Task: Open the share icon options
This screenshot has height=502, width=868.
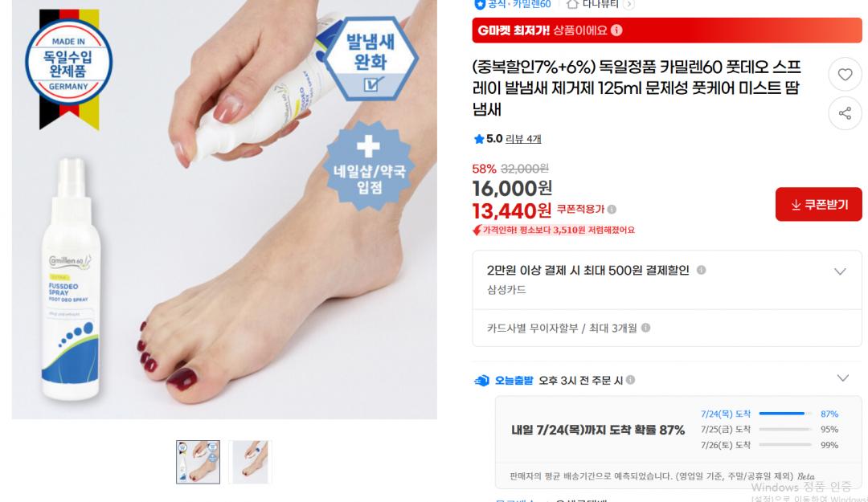Action: click(x=845, y=113)
